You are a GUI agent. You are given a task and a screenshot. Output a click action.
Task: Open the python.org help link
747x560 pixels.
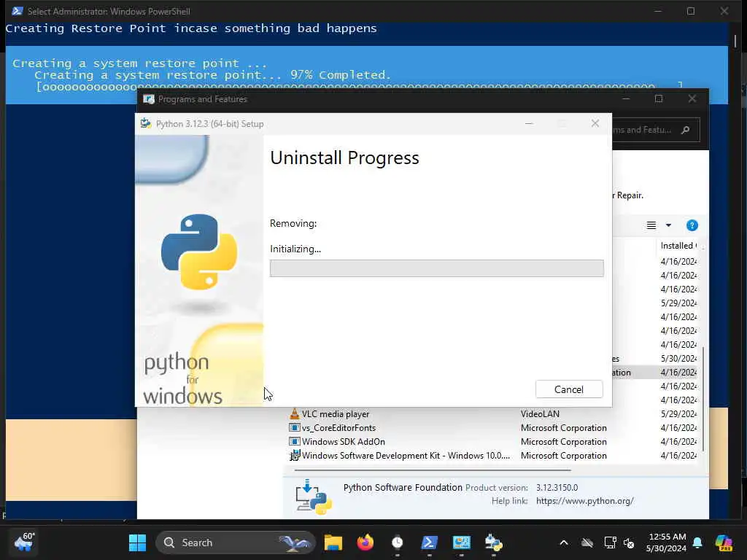tap(584, 501)
